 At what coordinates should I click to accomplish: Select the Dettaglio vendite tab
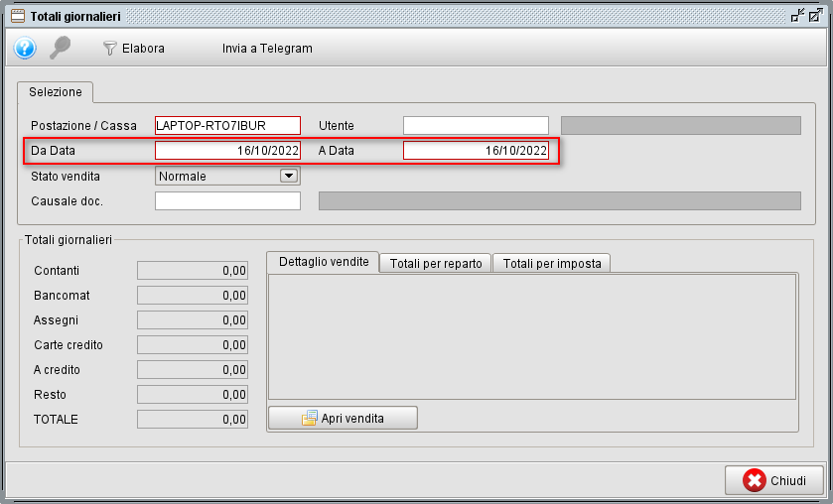[324, 262]
